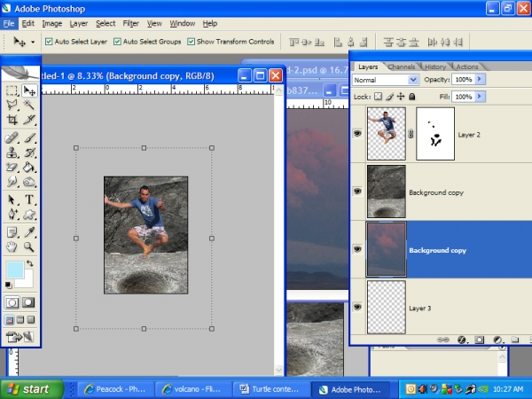This screenshot has width=532, height=399.
Task: Open the Opacity slider arrow
Action: 480,79
